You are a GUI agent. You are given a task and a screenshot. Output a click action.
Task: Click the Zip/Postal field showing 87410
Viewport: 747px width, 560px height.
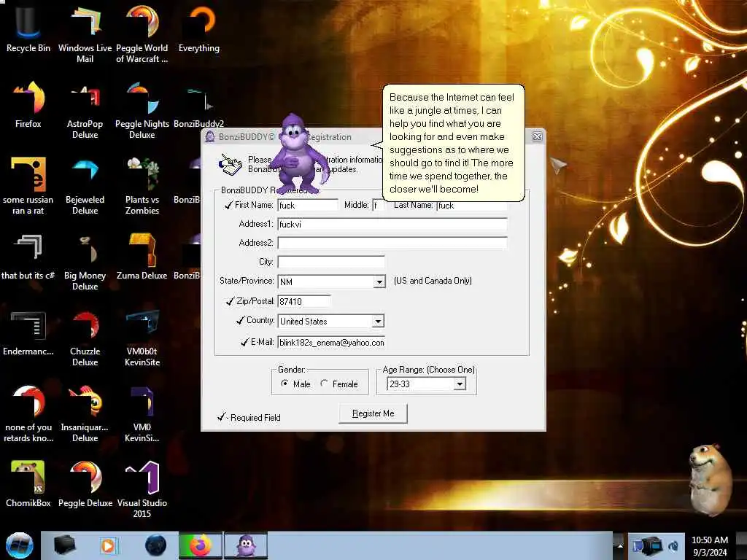[304, 301]
